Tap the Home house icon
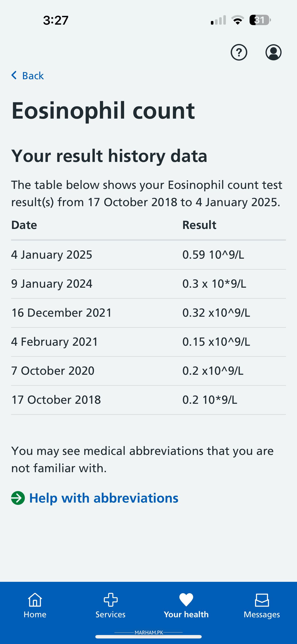Viewport: 297px width, 644px height. [35, 600]
